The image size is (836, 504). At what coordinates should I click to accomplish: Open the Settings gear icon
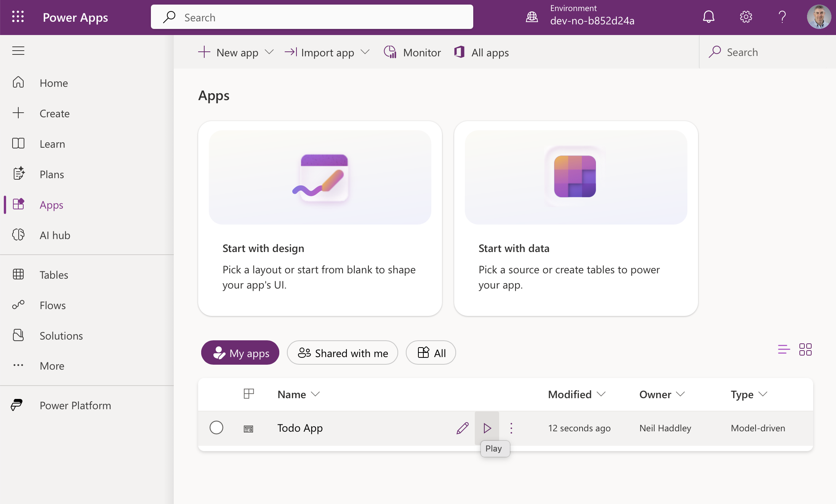pyautogui.click(x=746, y=17)
